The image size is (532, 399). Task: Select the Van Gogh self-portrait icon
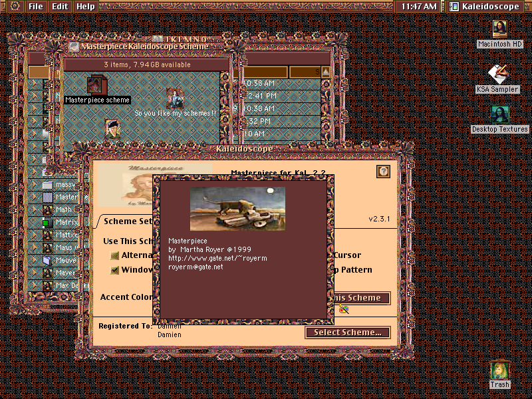click(x=112, y=129)
